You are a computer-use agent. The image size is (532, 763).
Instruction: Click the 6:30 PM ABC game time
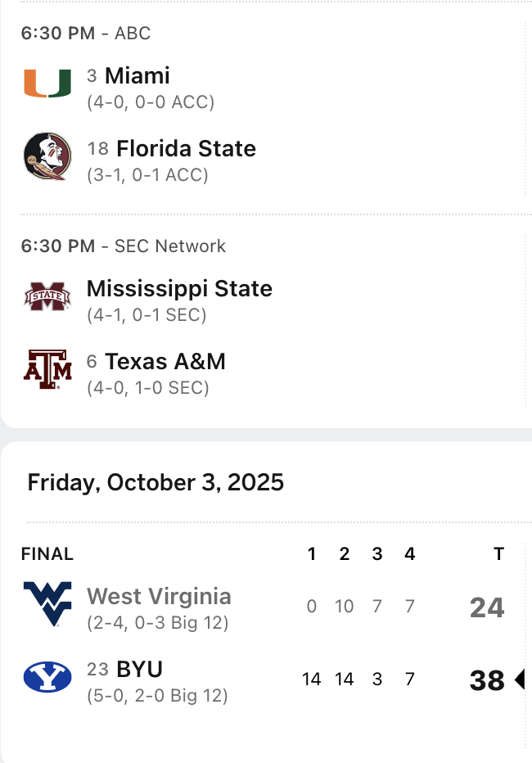point(57,34)
